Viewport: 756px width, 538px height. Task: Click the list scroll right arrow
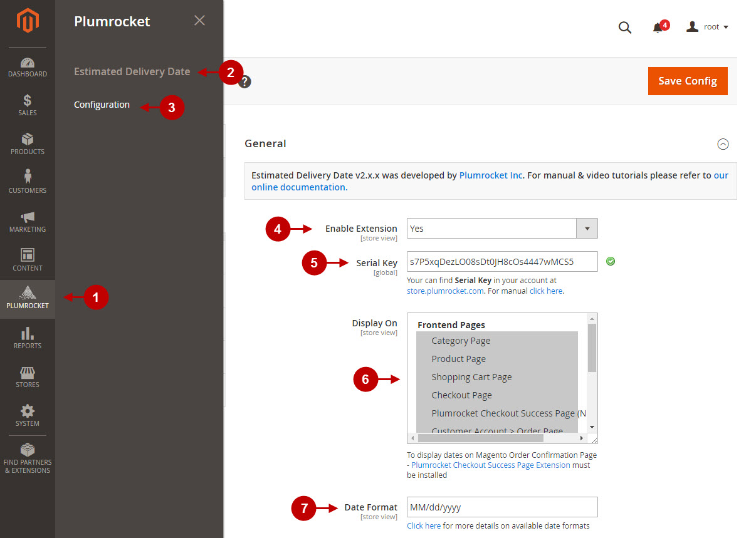582,438
